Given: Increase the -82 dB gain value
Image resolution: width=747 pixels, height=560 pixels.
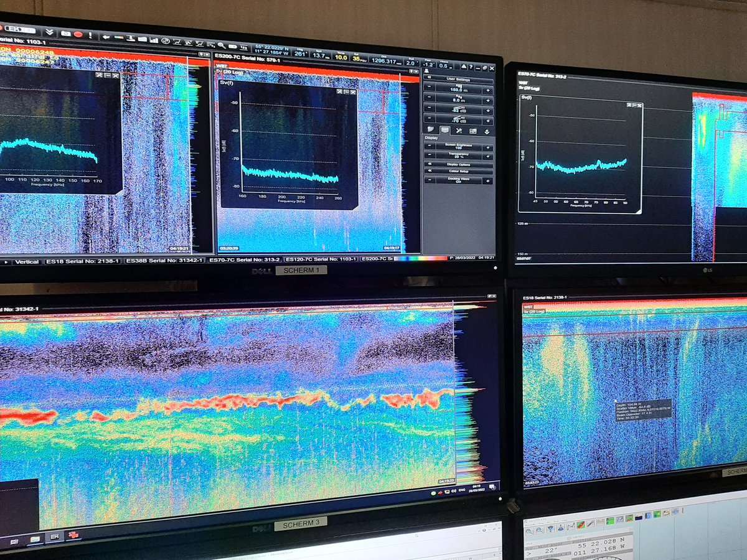Looking at the screenshot, I should coord(488,111).
